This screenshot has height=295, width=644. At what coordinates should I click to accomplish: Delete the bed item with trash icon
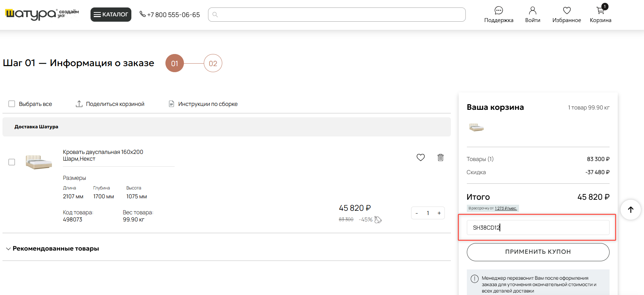click(441, 157)
